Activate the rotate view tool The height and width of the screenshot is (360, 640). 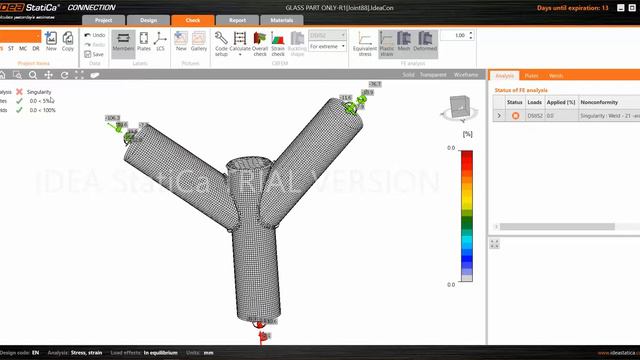point(64,75)
